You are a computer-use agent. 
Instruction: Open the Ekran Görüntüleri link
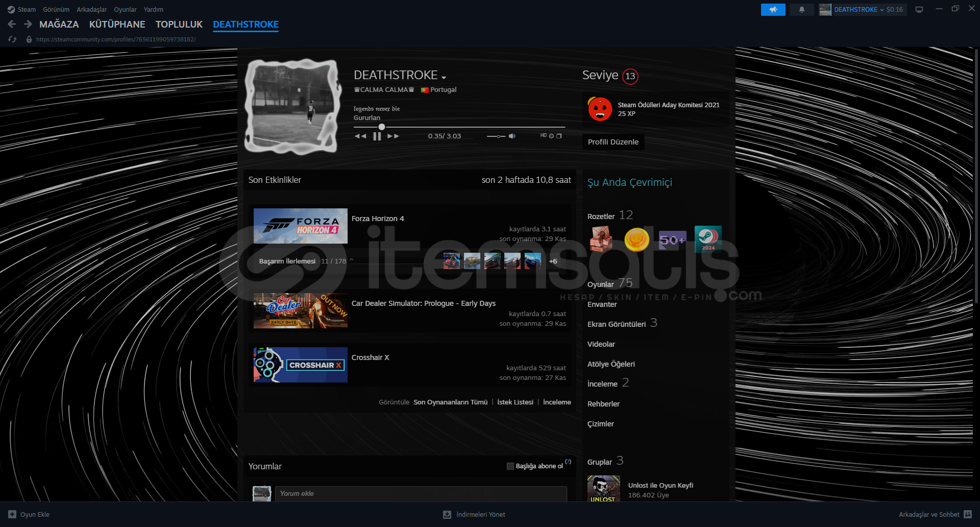pos(617,324)
